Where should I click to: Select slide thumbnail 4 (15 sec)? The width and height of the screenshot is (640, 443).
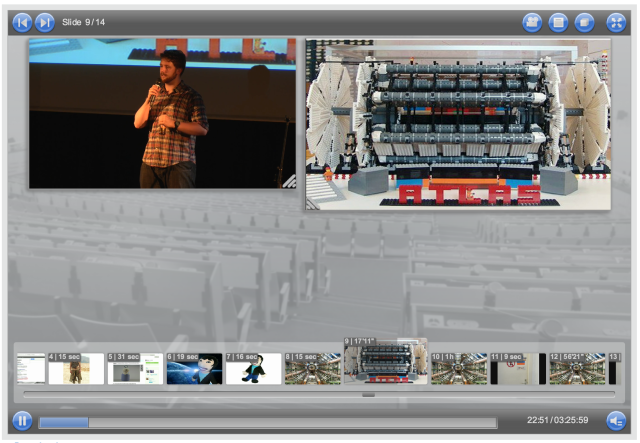pos(76,369)
